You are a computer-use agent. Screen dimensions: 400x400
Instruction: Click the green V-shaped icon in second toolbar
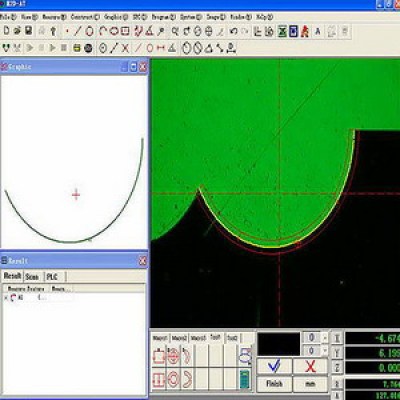(x=6, y=48)
